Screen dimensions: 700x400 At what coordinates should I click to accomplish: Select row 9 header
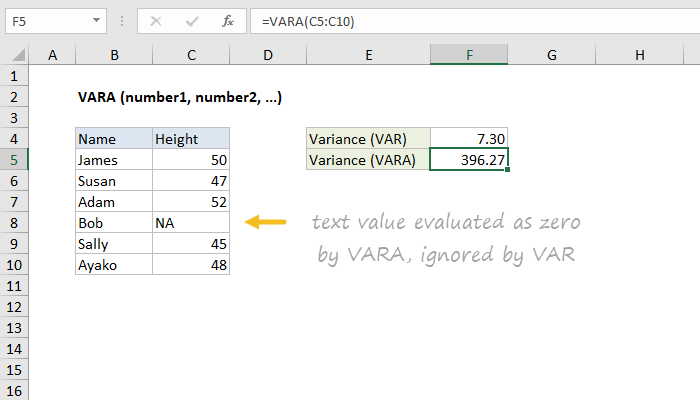click(x=14, y=244)
